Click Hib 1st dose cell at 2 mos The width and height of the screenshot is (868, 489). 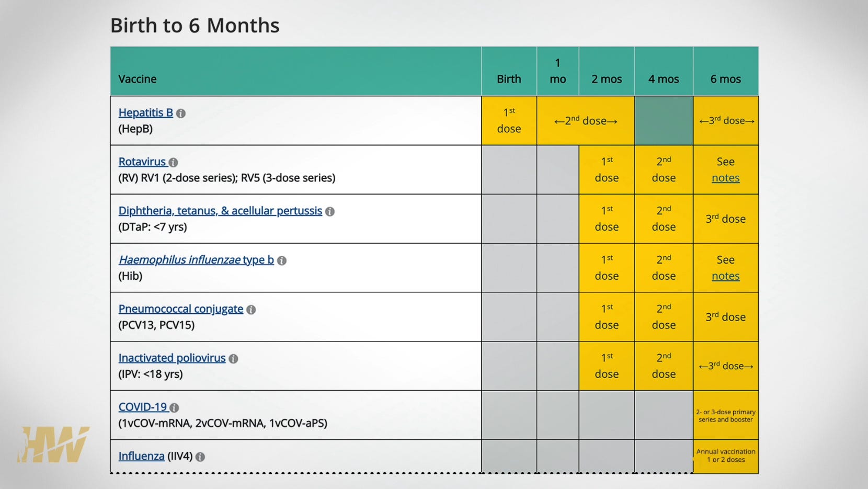(607, 268)
